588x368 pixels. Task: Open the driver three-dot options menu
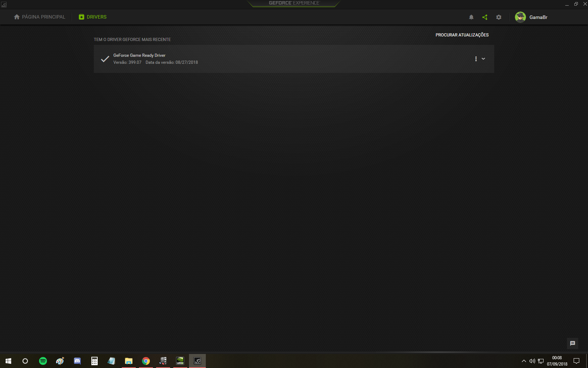[x=476, y=59]
